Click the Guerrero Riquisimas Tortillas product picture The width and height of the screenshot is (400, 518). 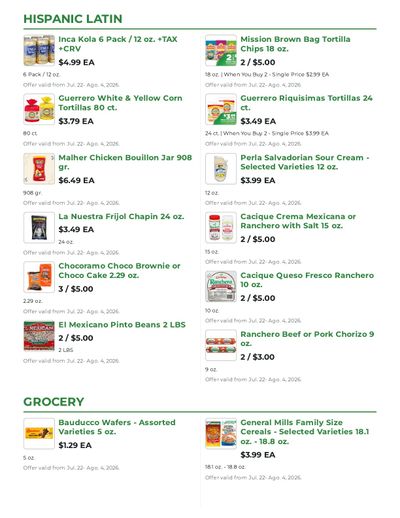[221, 109]
